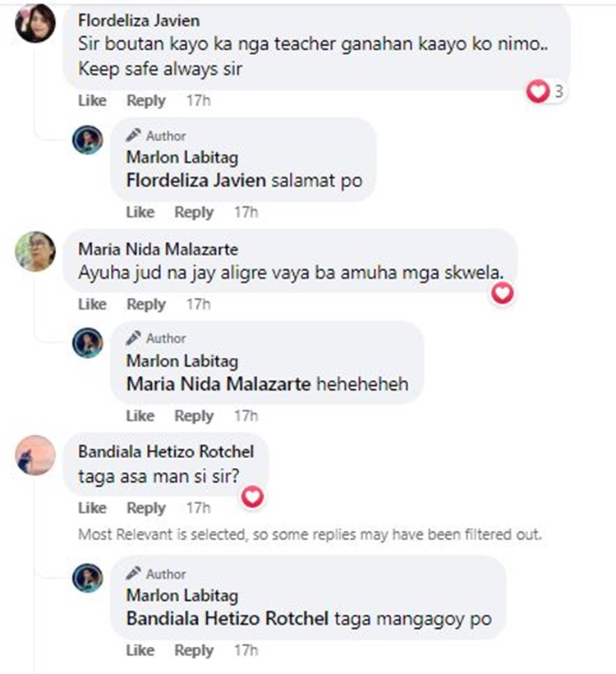This screenshot has width=616, height=674.
Task: Like Maria Nida Malazarte's comment
Action: pyautogui.click(x=92, y=305)
